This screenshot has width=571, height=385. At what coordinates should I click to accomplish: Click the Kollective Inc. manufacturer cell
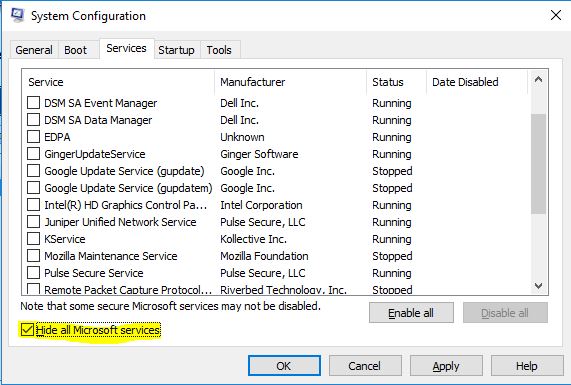(253, 239)
